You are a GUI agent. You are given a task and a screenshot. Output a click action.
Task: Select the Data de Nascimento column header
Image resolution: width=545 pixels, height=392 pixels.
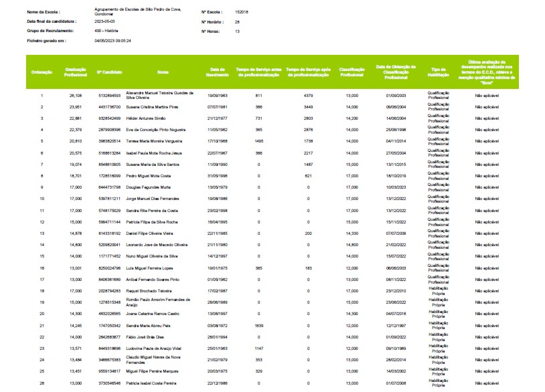[x=216, y=72]
